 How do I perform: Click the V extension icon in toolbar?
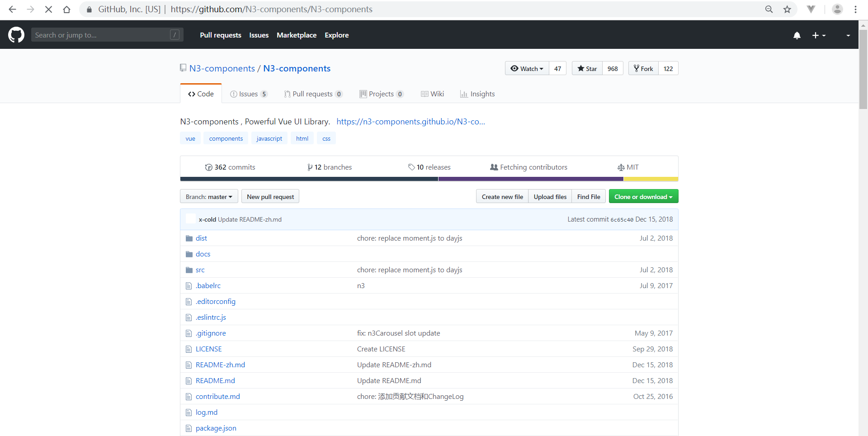point(811,9)
